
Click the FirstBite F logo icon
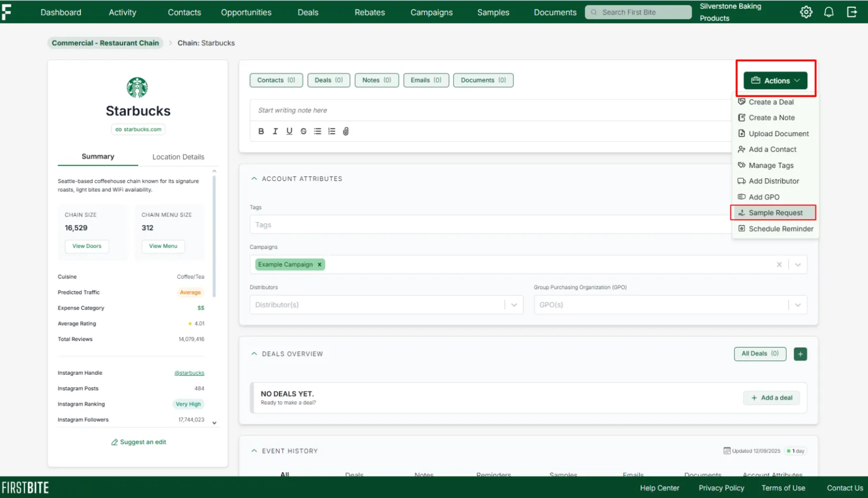(x=6, y=12)
